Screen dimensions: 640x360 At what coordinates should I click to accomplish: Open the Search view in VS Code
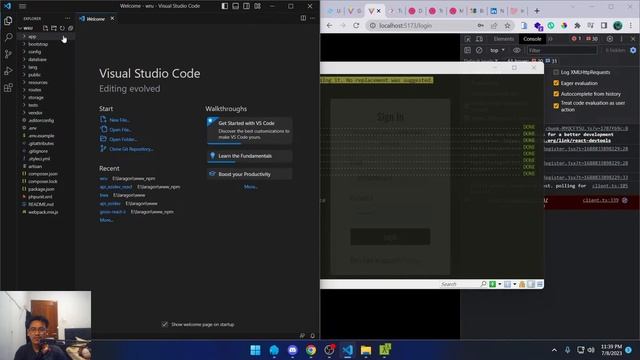[8, 37]
